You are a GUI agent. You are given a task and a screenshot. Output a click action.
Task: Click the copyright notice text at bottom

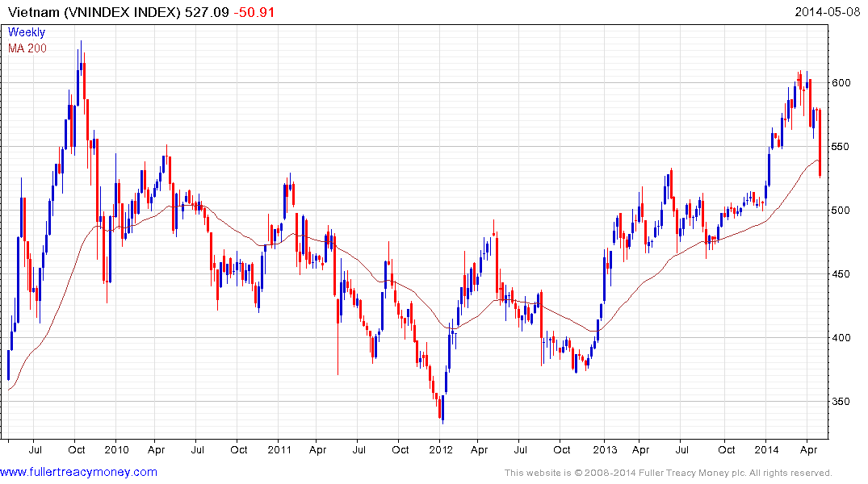pyautogui.click(x=669, y=473)
